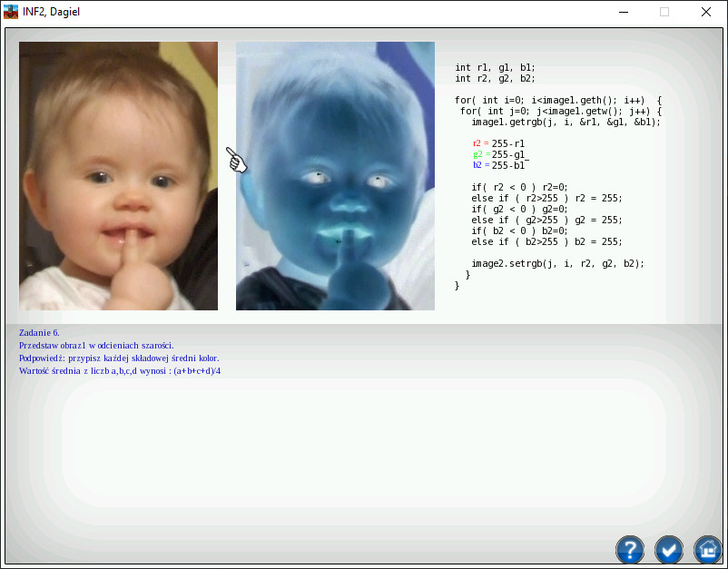Click the INF2 application icon in titlebar
728x569 pixels.
pos(13,12)
